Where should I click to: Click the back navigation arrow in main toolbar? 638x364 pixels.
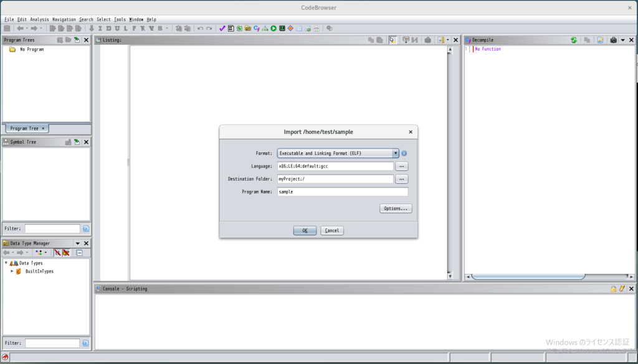point(20,29)
